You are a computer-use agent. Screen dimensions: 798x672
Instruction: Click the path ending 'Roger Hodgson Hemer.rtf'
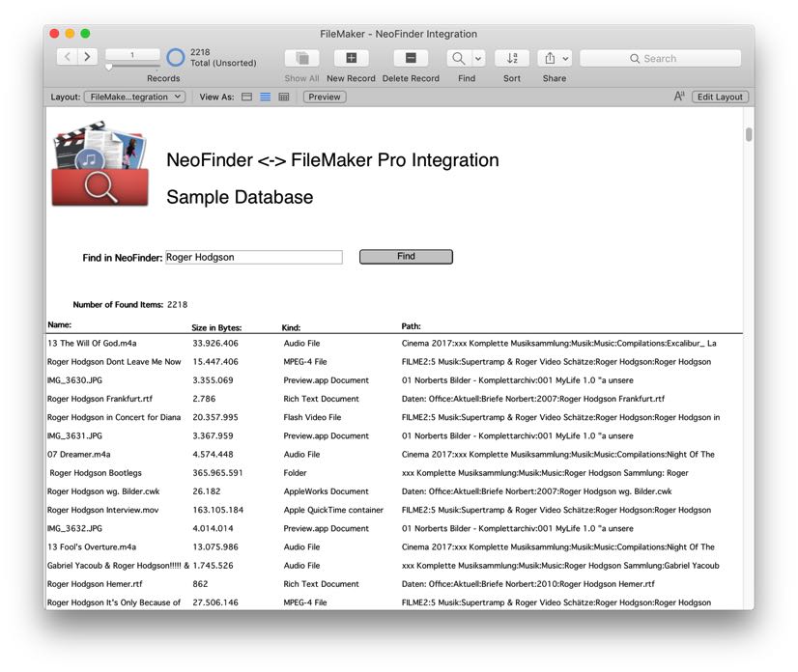coord(527,584)
